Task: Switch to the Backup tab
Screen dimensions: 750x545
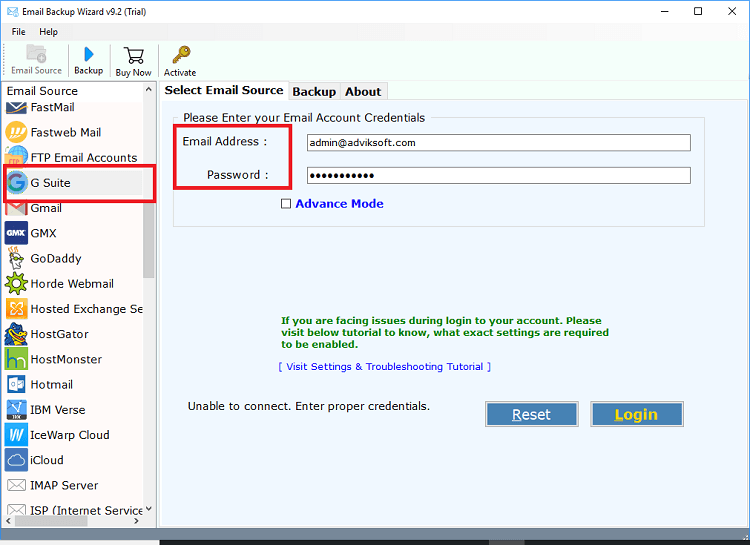Action: [x=314, y=91]
